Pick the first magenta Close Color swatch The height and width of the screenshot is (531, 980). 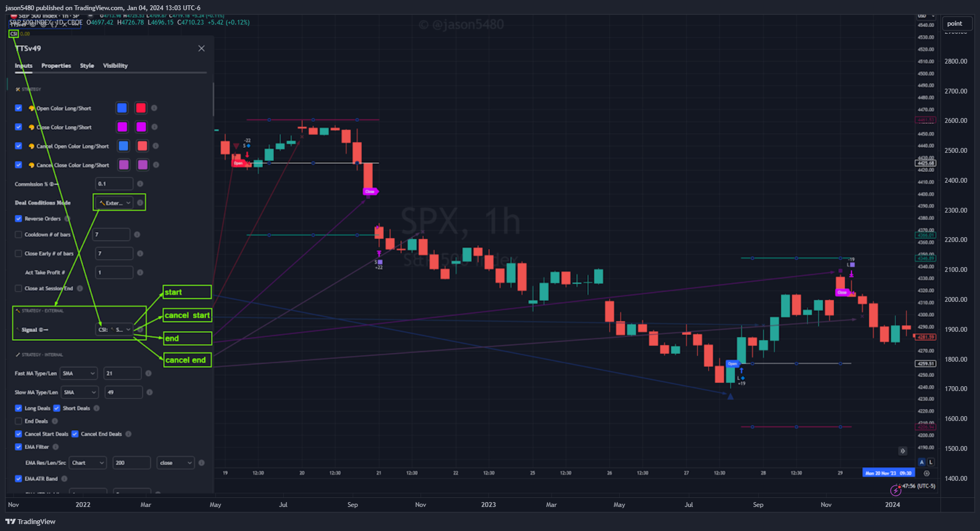point(122,127)
